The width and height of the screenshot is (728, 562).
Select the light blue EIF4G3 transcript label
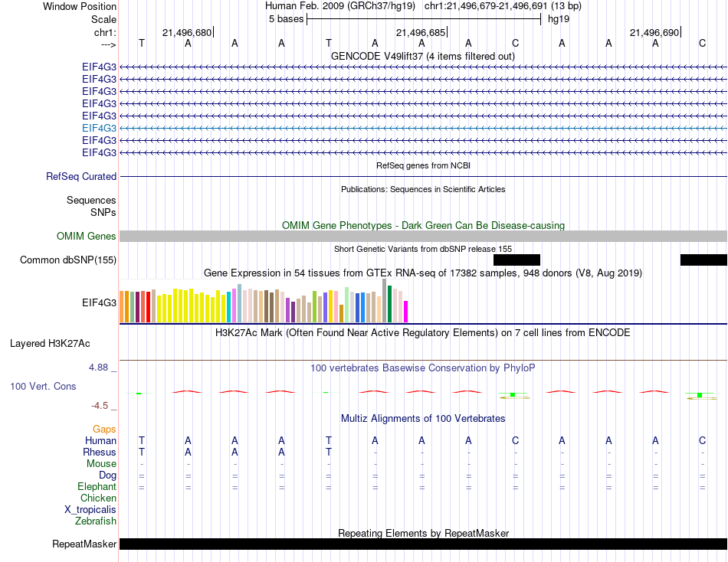[99, 128]
